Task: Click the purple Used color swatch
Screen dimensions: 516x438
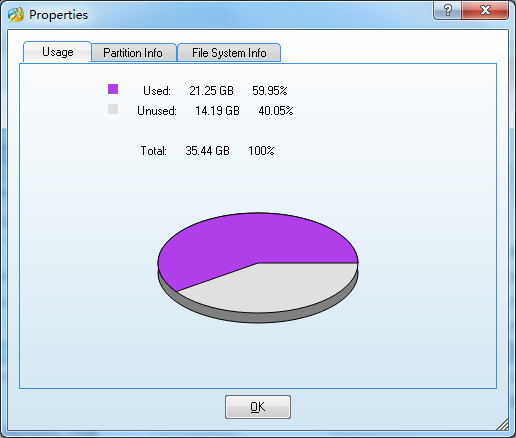Action: click(113, 89)
